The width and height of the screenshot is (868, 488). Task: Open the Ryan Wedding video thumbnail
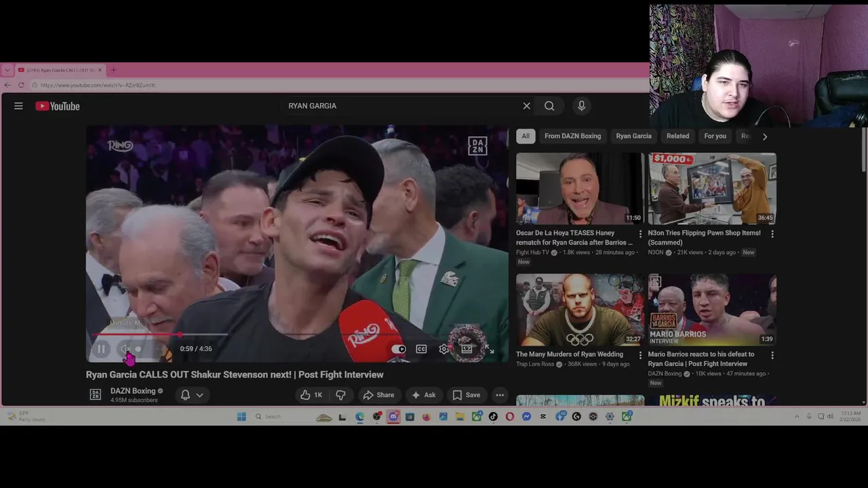click(x=580, y=310)
